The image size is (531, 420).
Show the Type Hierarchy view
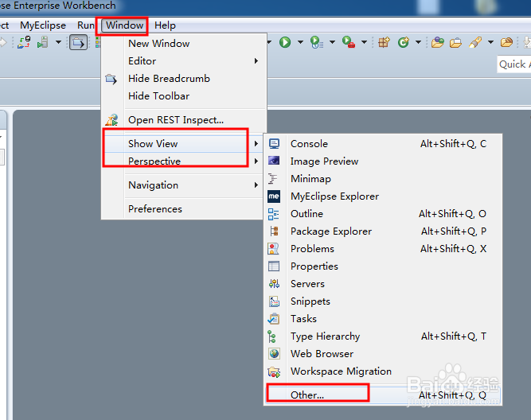pos(383,336)
